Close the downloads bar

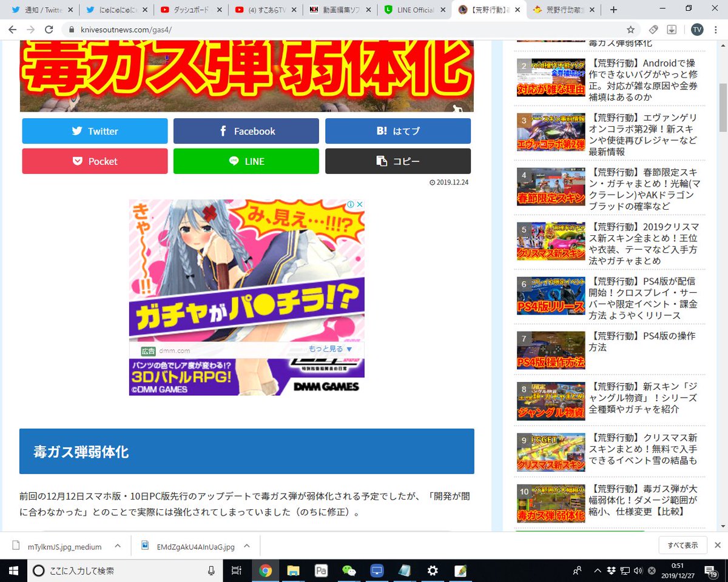tap(718, 545)
